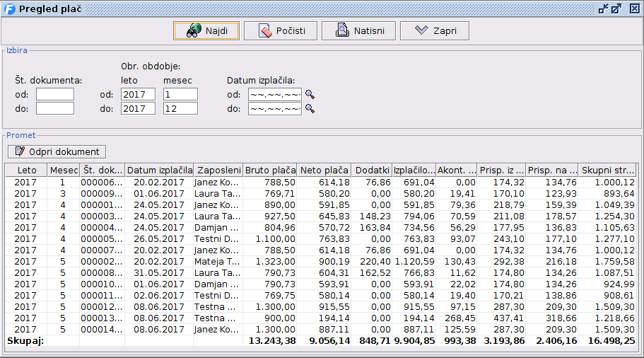This screenshot has height=358, width=644.
Task: Sort by the Bruto plača column header
Action: coord(270,171)
